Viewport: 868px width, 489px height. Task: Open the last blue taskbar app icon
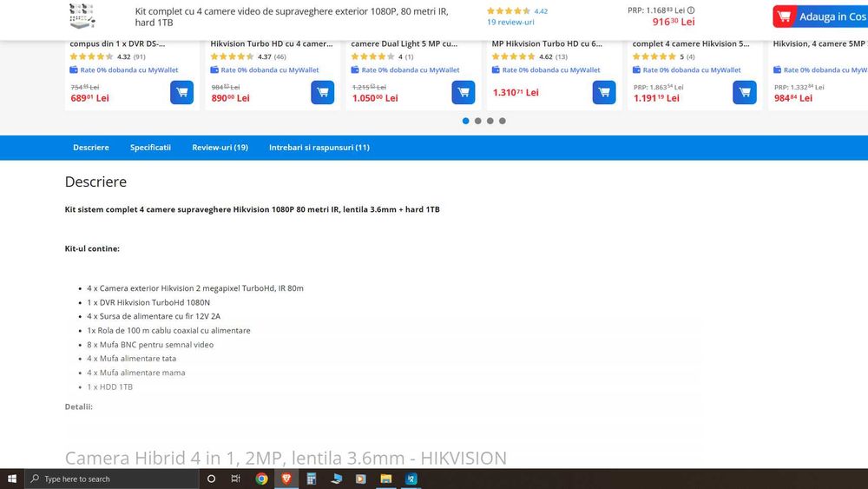tap(411, 479)
